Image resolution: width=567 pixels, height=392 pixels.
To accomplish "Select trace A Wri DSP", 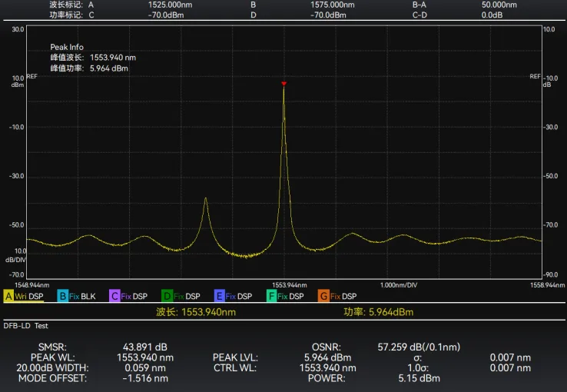I will [24, 296].
